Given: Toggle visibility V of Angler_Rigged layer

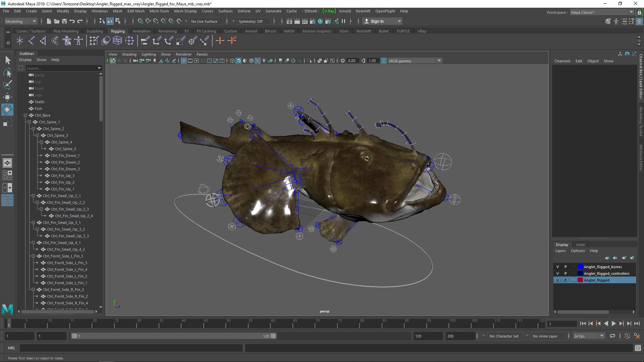Looking at the screenshot, I should 557,280.
